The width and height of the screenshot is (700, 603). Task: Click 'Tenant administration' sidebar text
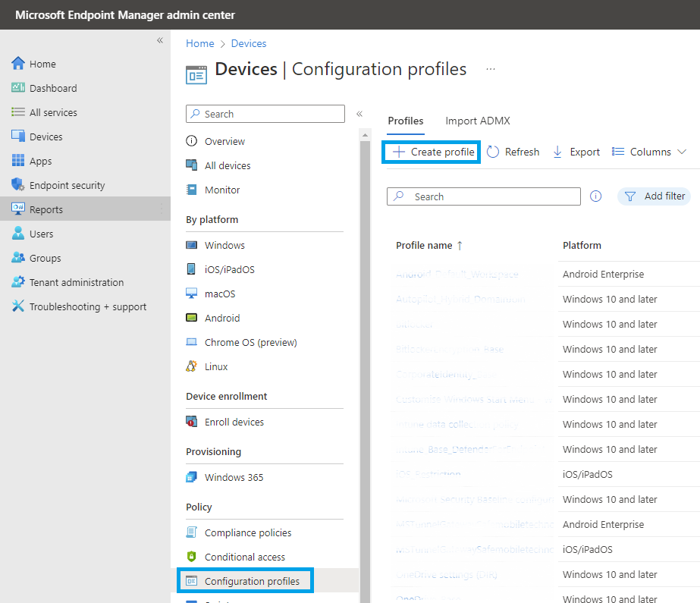click(x=77, y=282)
